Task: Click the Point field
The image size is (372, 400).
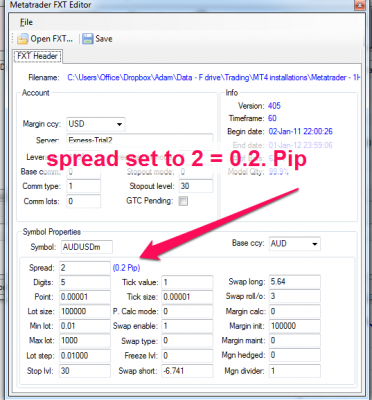Action: tap(85, 297)
